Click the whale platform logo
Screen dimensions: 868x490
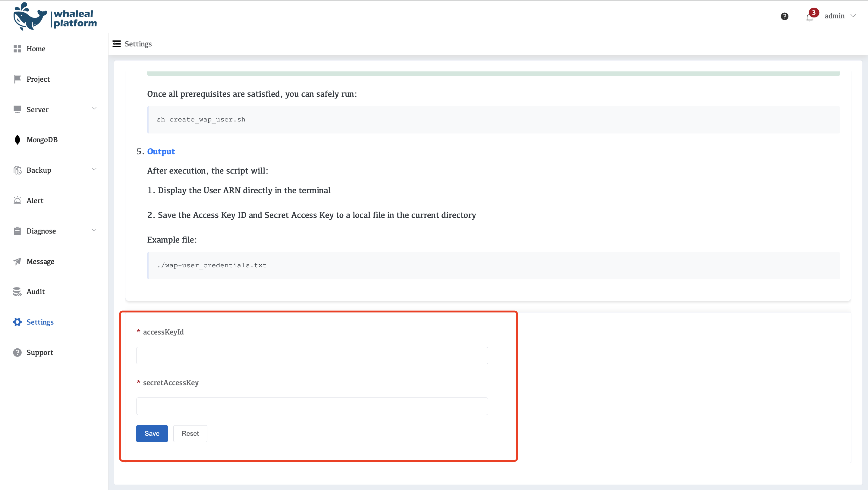(55, 17)
